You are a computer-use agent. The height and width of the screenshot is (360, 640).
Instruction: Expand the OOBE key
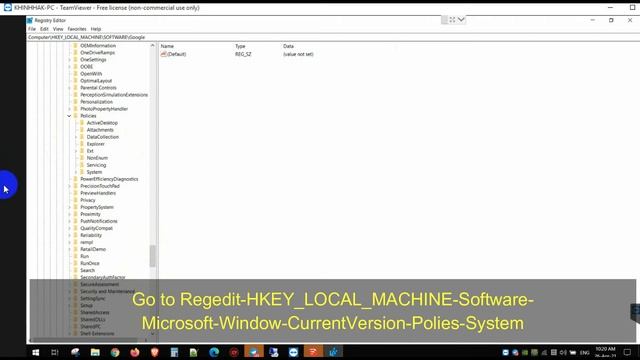pos(69,67)
